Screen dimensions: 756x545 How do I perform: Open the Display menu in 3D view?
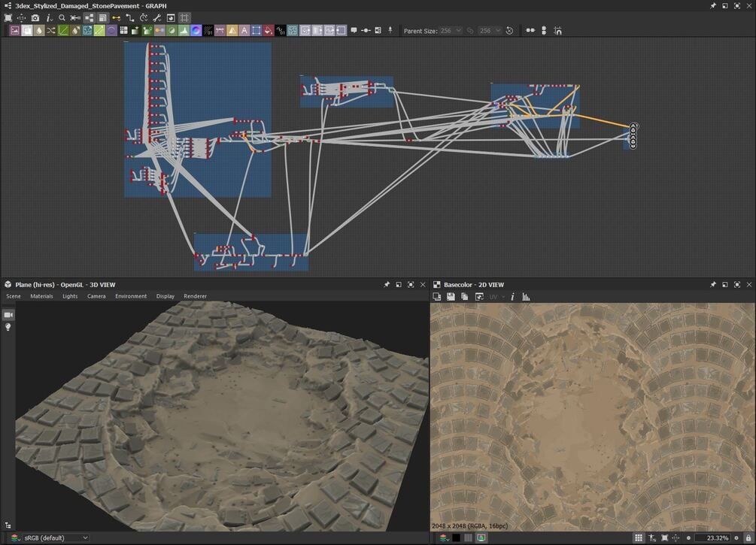tap(165, 296)
